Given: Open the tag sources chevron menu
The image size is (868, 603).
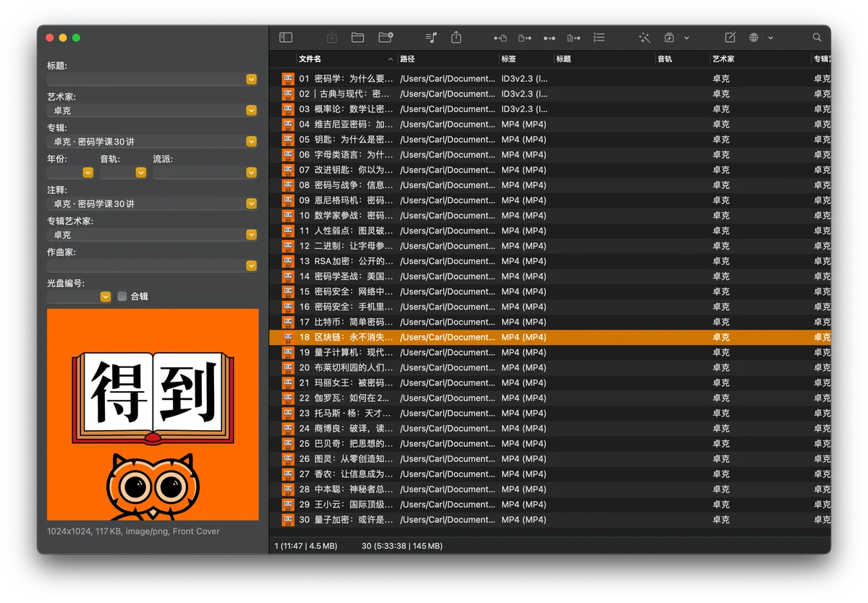Looking at the screenshot, I should (770, 38).
